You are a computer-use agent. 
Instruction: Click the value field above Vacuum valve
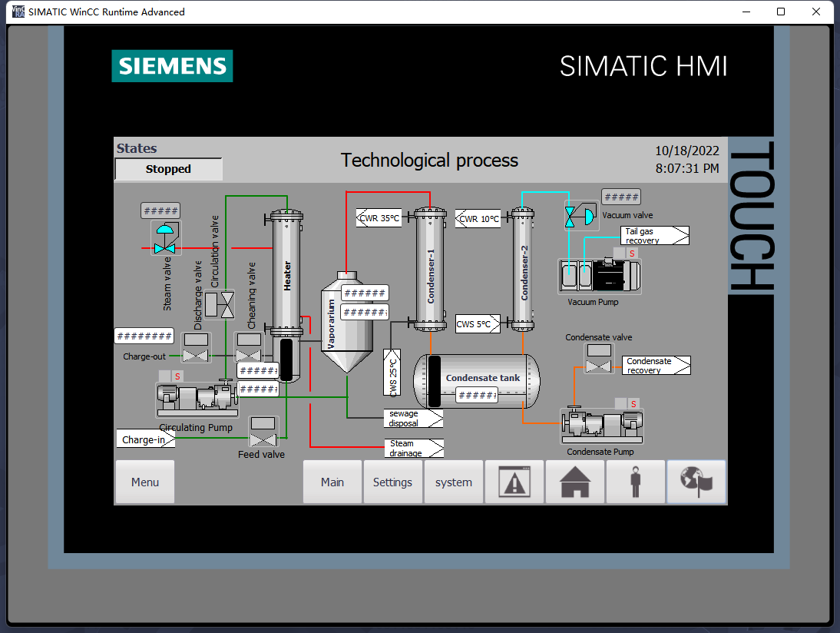point(621,197)
